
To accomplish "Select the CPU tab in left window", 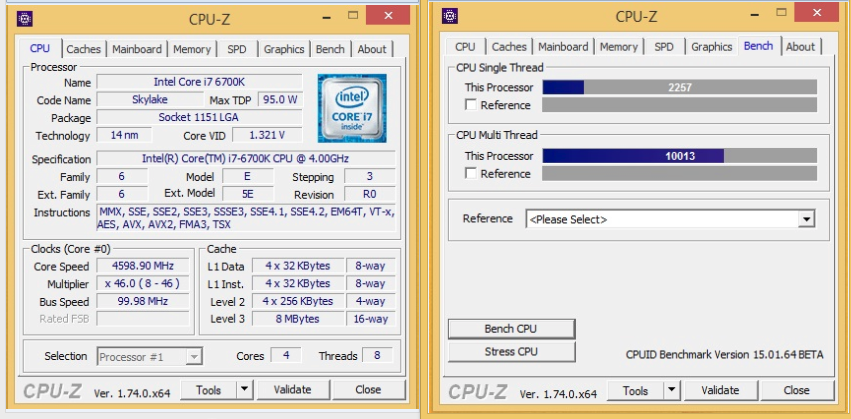I will (40, 48).
